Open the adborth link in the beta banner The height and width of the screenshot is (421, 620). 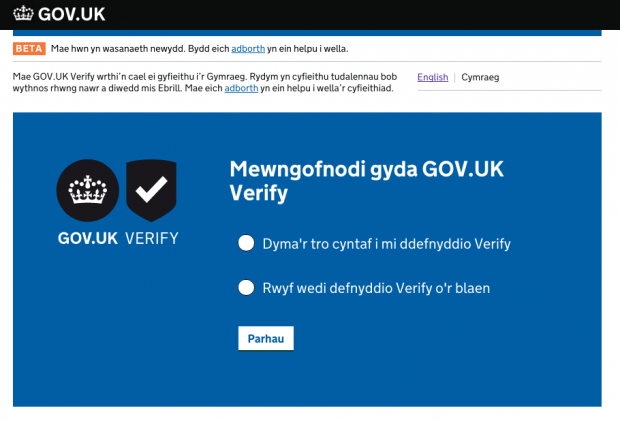pyautogui.click(x=248, y=49)
